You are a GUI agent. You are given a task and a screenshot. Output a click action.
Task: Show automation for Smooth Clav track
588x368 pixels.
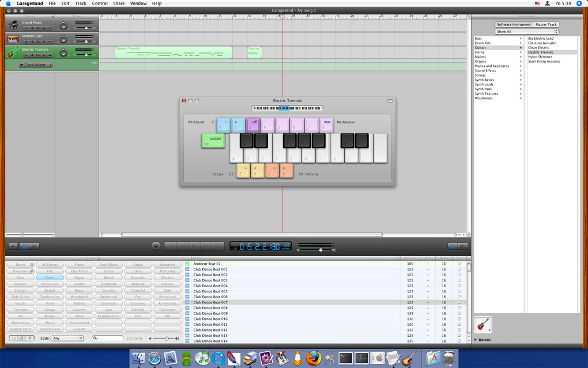pos(50,42)
